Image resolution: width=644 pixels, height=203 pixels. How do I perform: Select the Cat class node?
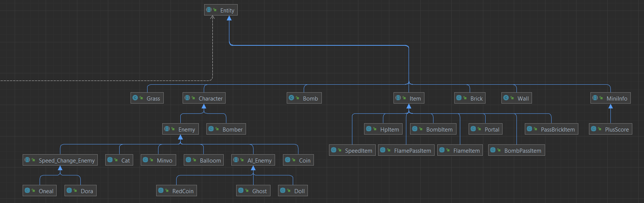point(119,160)
